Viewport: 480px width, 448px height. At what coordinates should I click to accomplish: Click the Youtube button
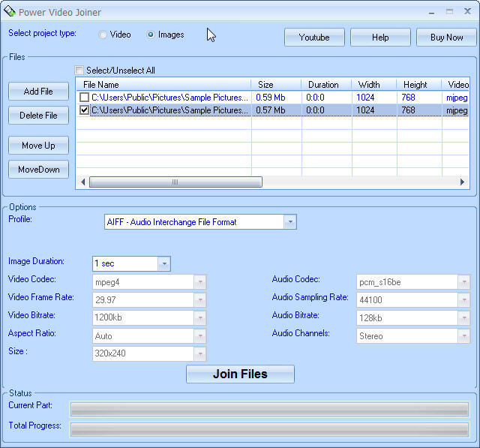click(x=314, y=38)
